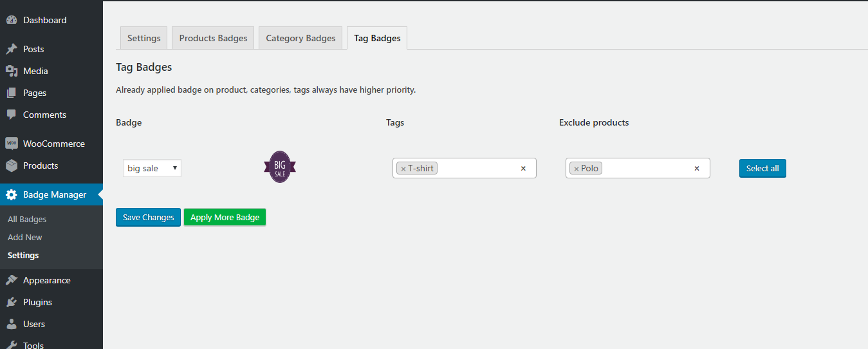Open the big sale badge dropdown
The image size is (868, 349).
(152, 168)
